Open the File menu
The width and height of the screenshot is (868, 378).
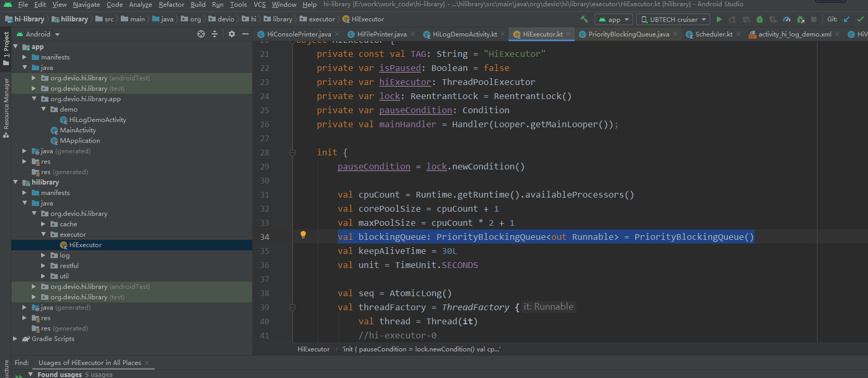pyautogui.click(x=23, y=5)
